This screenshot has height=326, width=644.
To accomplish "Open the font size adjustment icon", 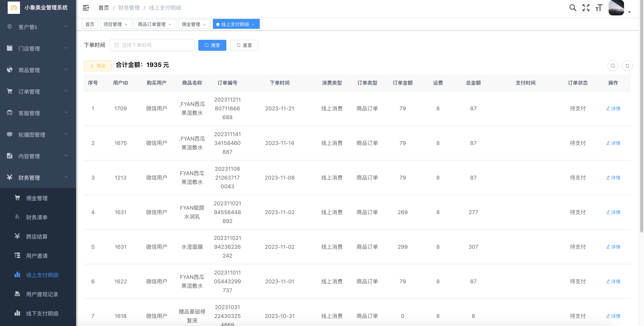I will (599, 8).
